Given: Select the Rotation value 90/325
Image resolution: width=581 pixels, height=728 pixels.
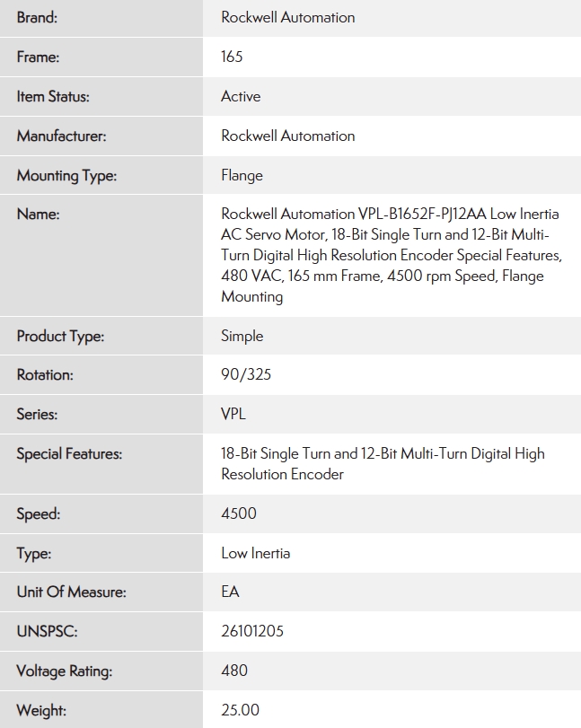Looking at the screenshot, I should click(246, 374).
